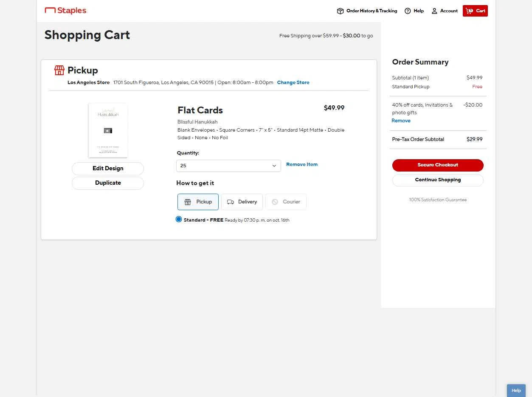Open the Account menu
Viewport: 532px width, 397px height.
tap(445, 11)
